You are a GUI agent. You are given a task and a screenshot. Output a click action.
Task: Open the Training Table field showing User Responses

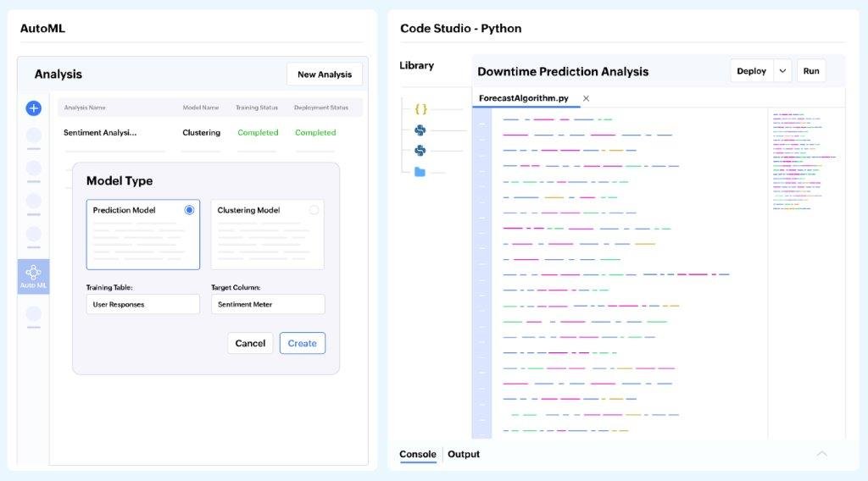point(142,304)
